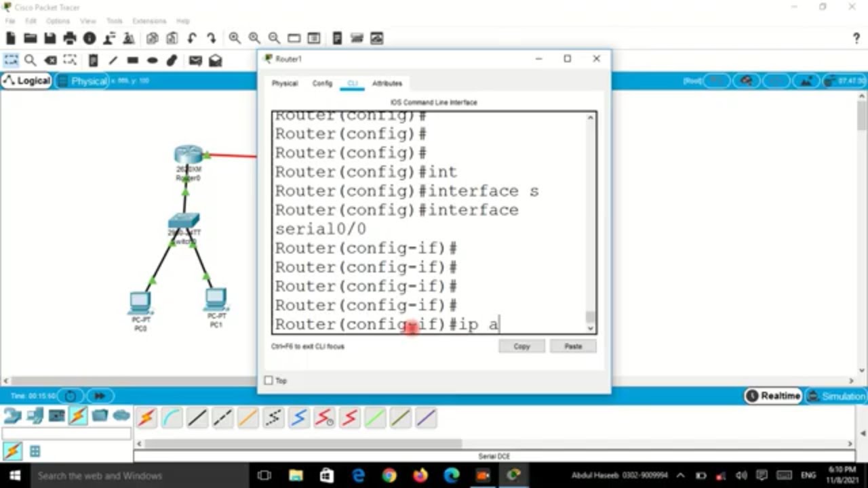Screen dimensions: 868x488
Task: Click the Windows Start button
Action: coord(14,475)
